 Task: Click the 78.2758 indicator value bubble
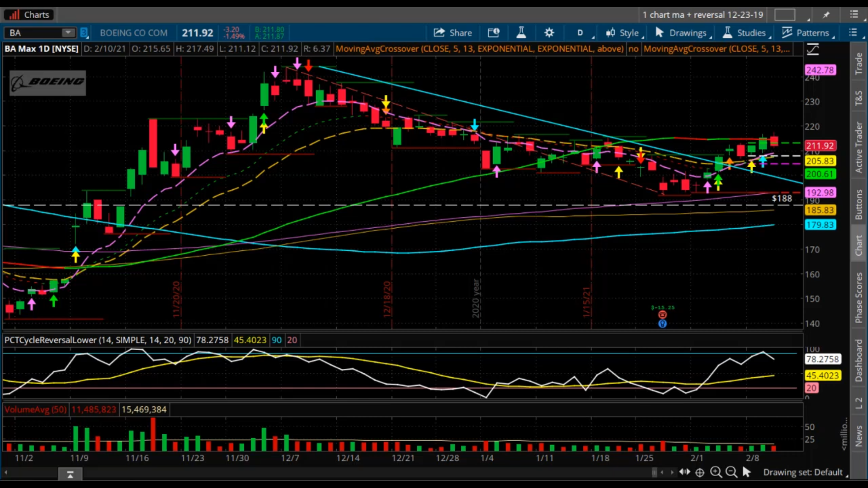tap(822, 359)
